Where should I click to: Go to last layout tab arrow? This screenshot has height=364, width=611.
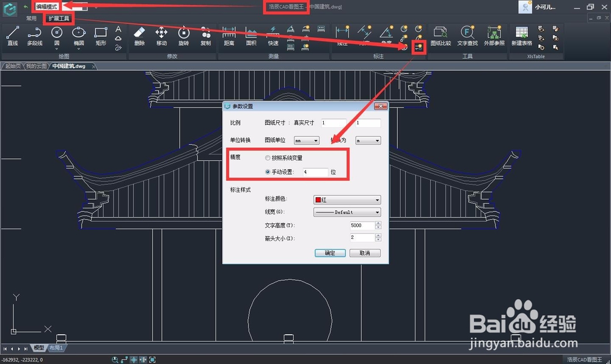[26, 349]
